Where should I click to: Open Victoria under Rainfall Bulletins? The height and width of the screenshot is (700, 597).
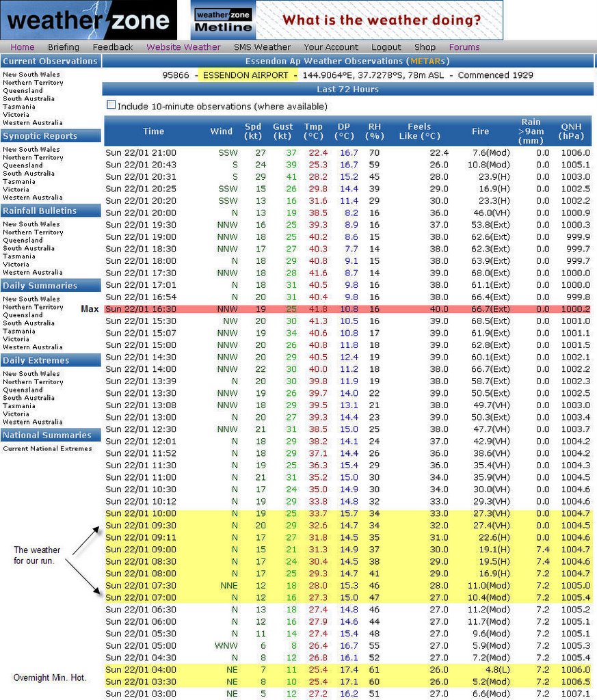tap(16, 265)
